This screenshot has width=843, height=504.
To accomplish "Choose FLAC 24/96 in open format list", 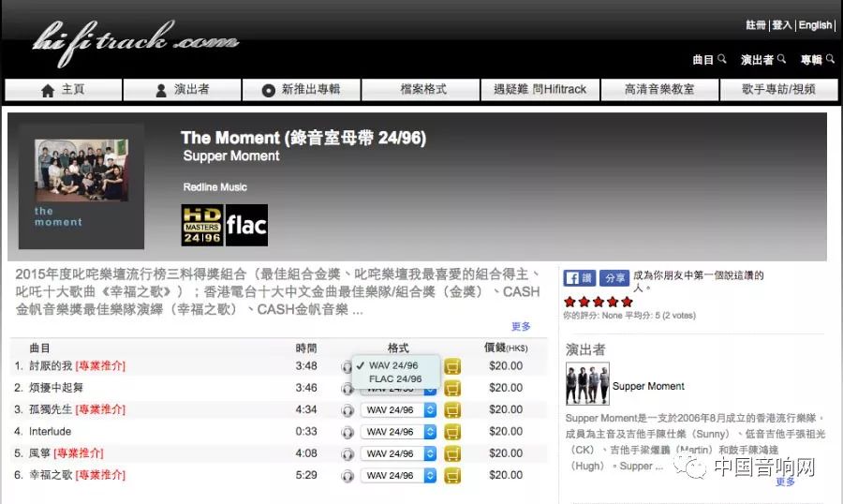I will point(395,378).
